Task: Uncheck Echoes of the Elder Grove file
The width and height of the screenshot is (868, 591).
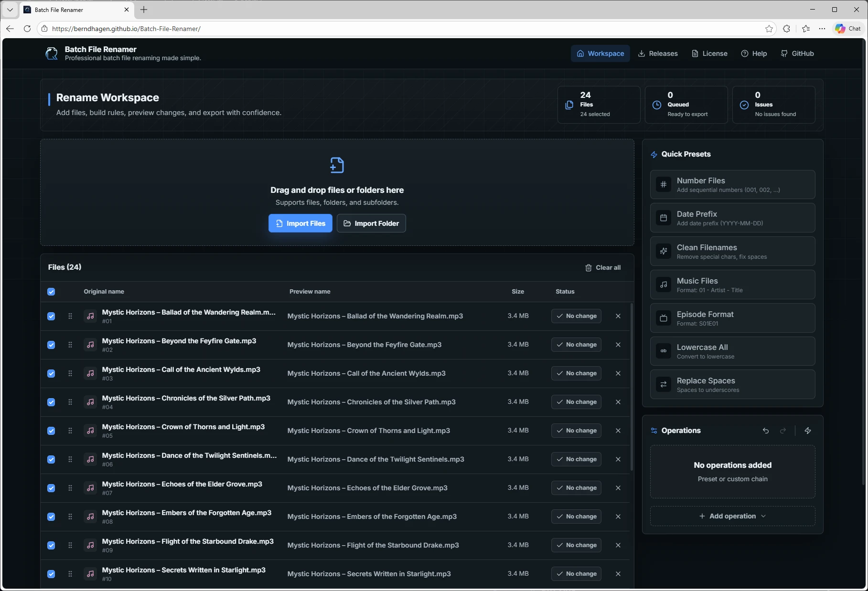Action: 51,488
